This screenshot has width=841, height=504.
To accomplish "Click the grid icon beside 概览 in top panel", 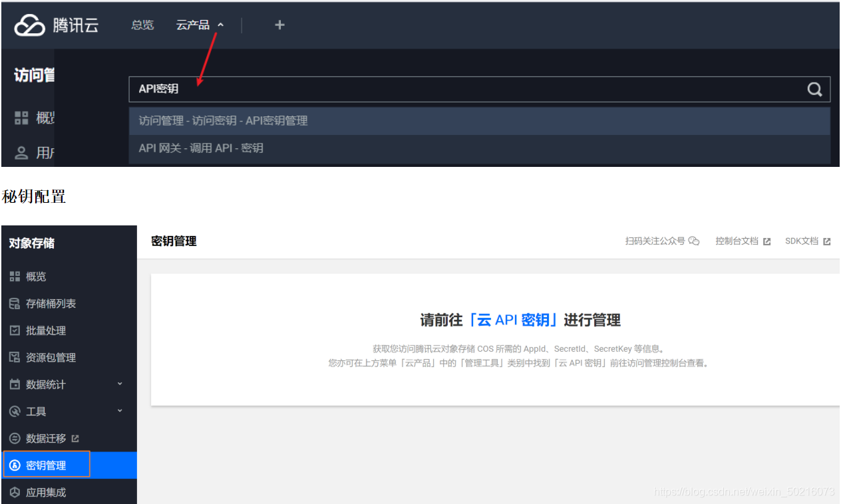I will (x=21, y=118).
